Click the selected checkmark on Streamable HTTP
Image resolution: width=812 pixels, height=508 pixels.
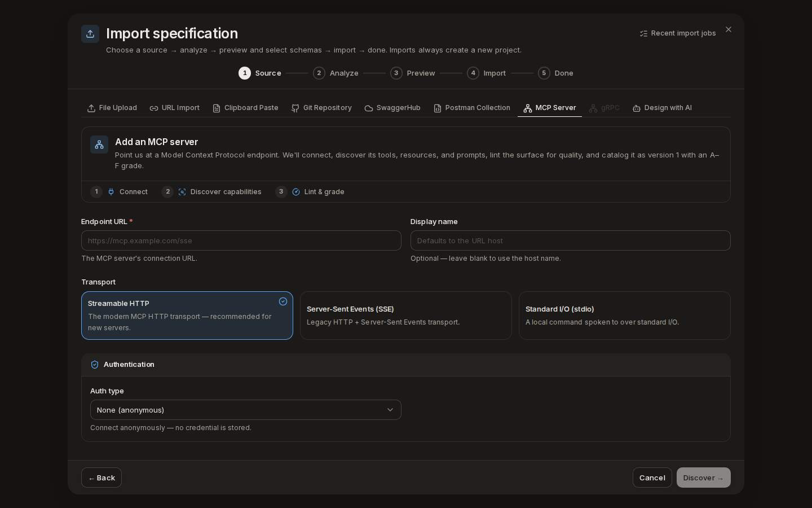[x=283, y=301]
